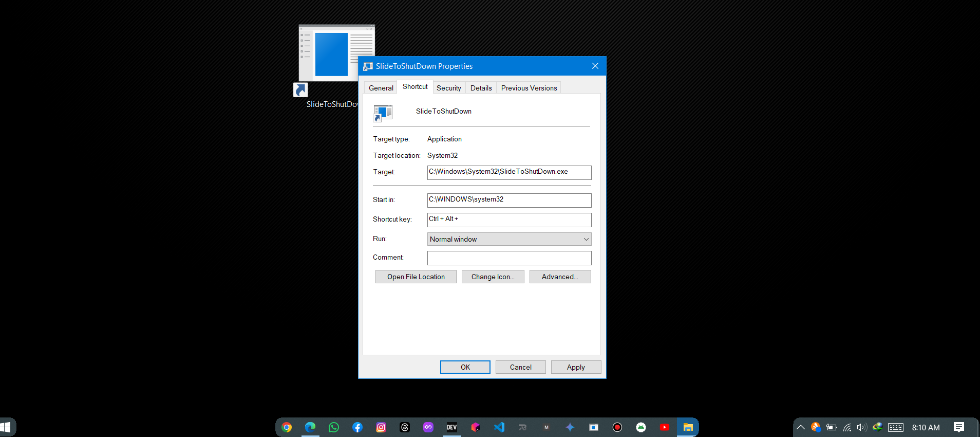980x437 pixels.
Task: Click the Comment text field
Action: click(x=509, y=258)
